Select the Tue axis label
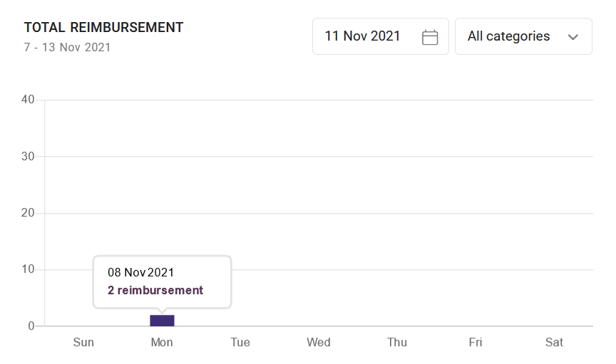This screenshot has height=364, width=616. (240, 343)
